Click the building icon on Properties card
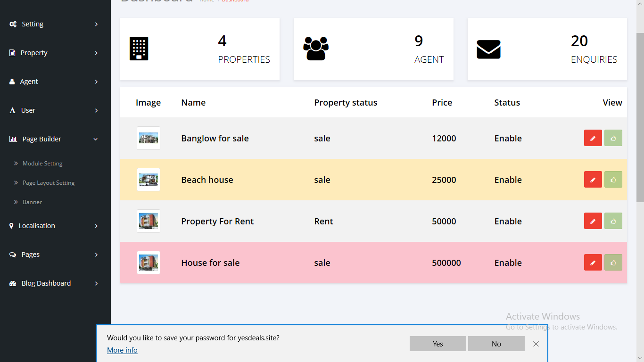This screenshot has width=644, height=362. (139, 49)
